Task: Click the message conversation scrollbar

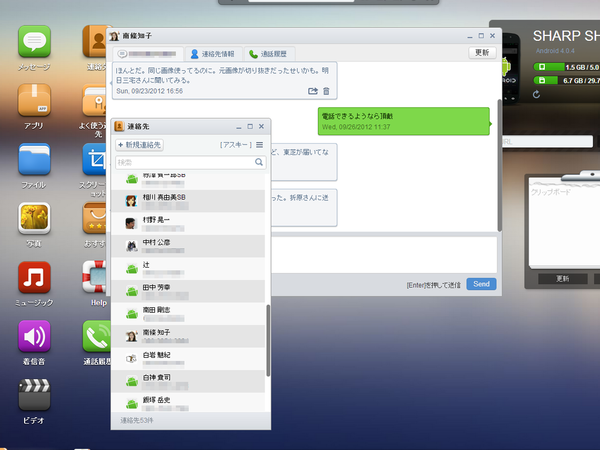Action: (499, 165)
